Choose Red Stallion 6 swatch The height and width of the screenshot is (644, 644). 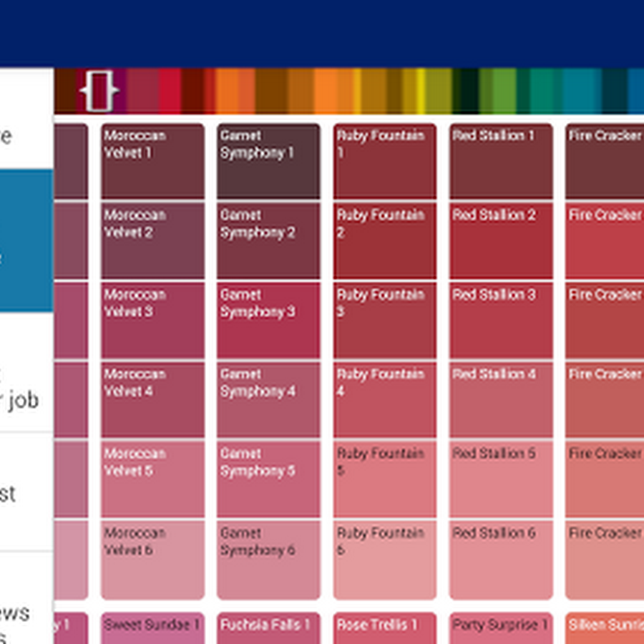point(501,560)
